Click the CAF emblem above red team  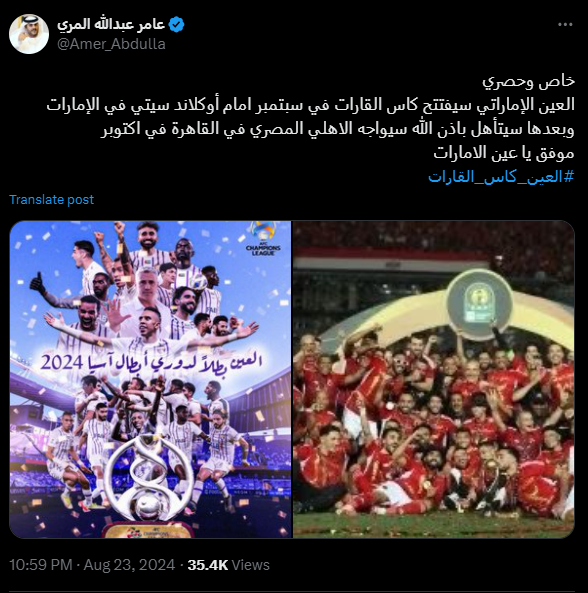pos(479,304)
